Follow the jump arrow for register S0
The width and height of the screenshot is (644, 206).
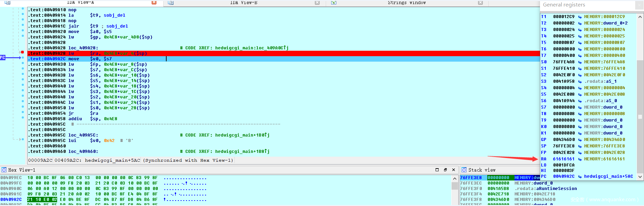tap(580, 62)
